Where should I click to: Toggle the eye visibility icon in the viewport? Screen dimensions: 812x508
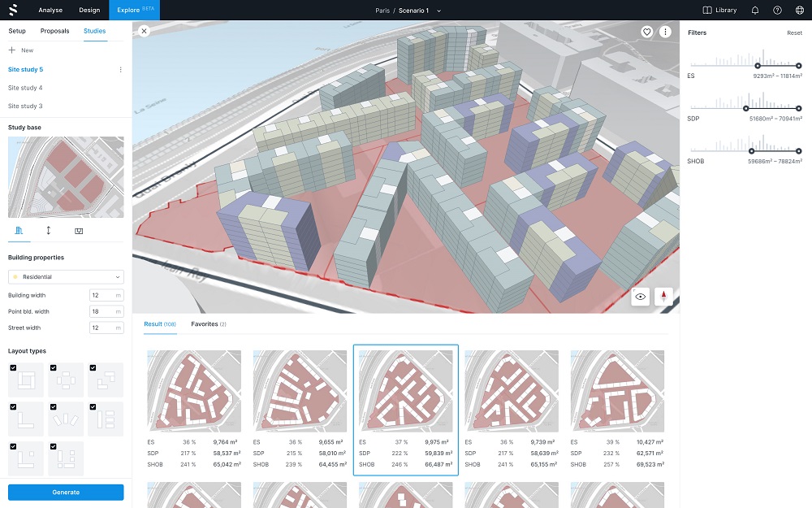click(x=640, y=297)
